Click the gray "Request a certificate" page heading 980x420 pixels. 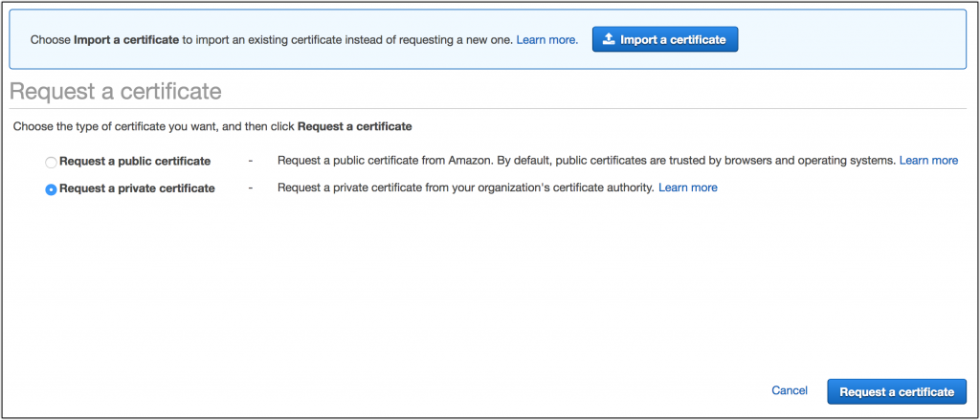click(x=116, y=91)
